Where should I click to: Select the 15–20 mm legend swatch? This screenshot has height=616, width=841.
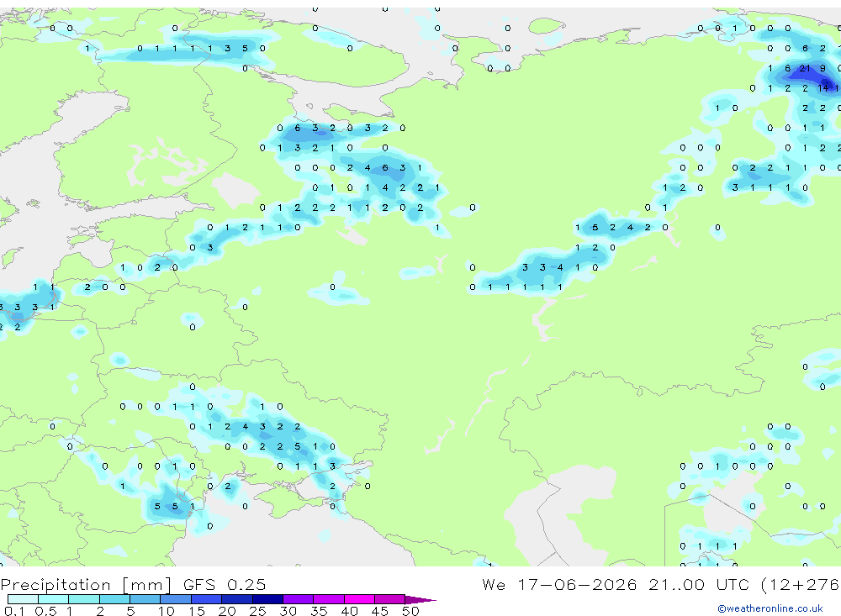coord(207,599)
